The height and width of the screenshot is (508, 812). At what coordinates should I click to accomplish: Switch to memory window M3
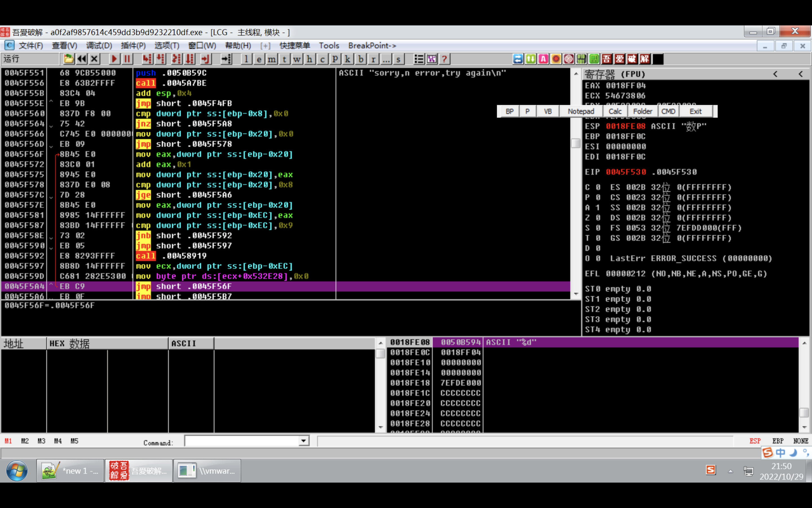[41, 441]
